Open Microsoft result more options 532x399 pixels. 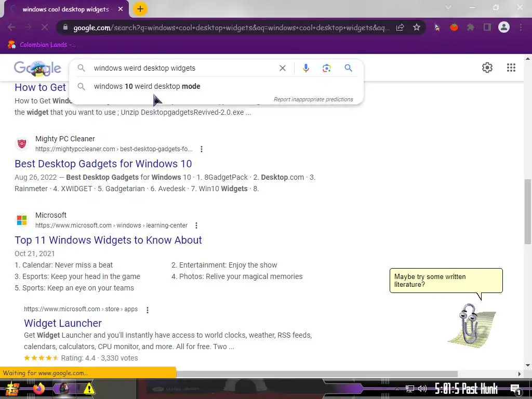pos(196,225)
